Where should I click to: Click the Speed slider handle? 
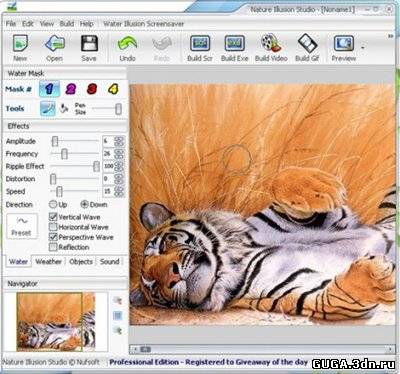coord(59,191)
